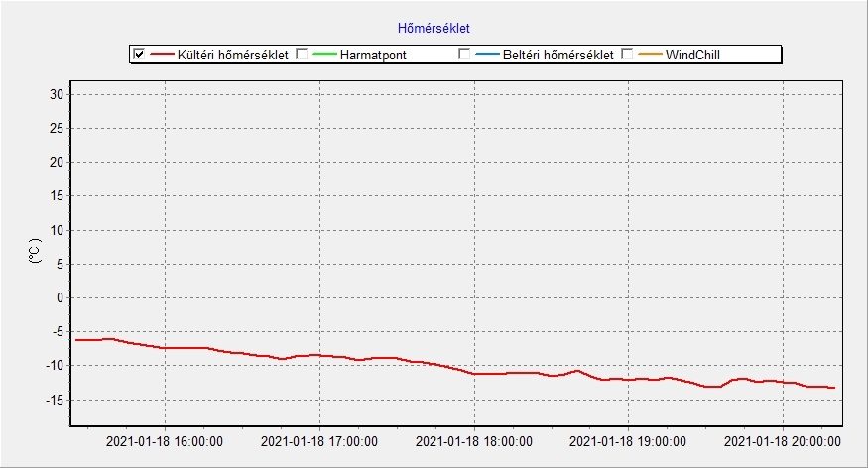Select the WindChill legend label
The width and height of the screenshot is (868, 468).
[692, 56]
